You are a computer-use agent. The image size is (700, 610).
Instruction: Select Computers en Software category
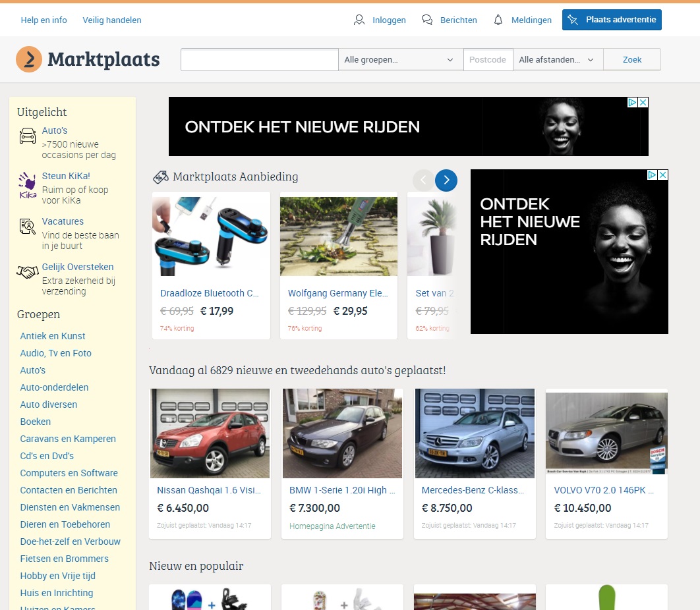(69, 473)
